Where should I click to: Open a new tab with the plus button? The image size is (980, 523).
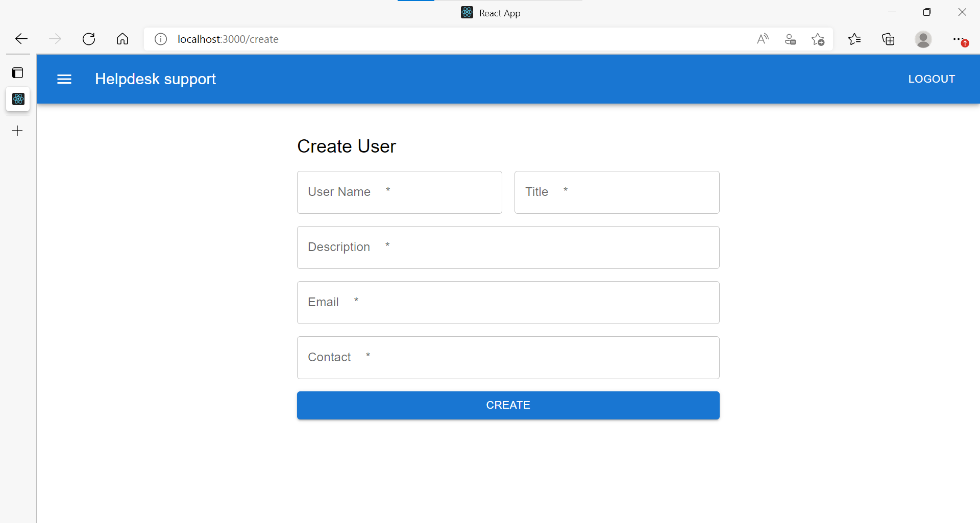[17, 131]
